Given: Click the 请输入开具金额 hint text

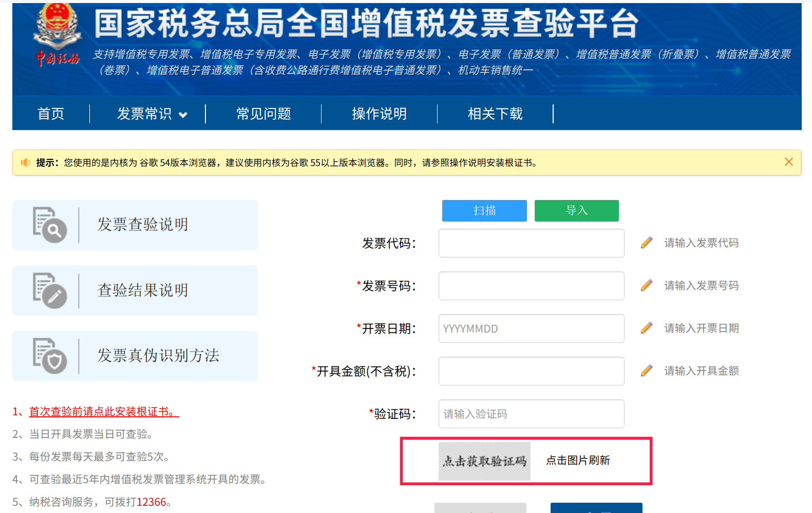Looking at the screenshot, I should click(702, 371).
